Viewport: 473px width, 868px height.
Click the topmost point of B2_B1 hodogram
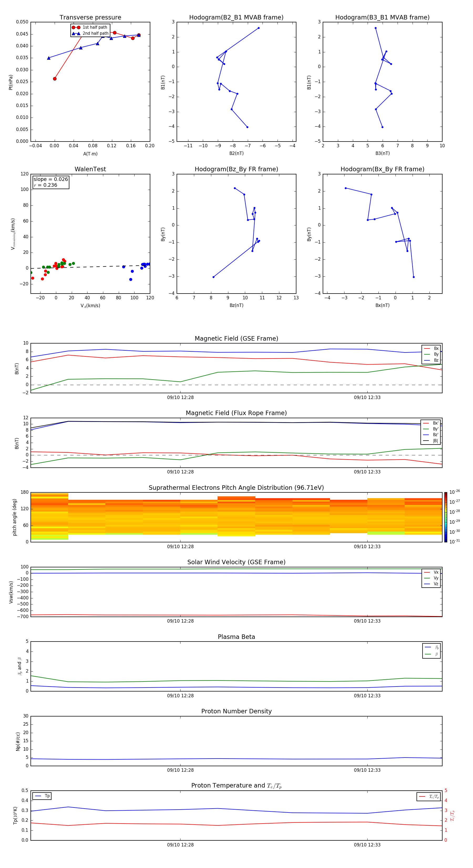tap(259, 28)
